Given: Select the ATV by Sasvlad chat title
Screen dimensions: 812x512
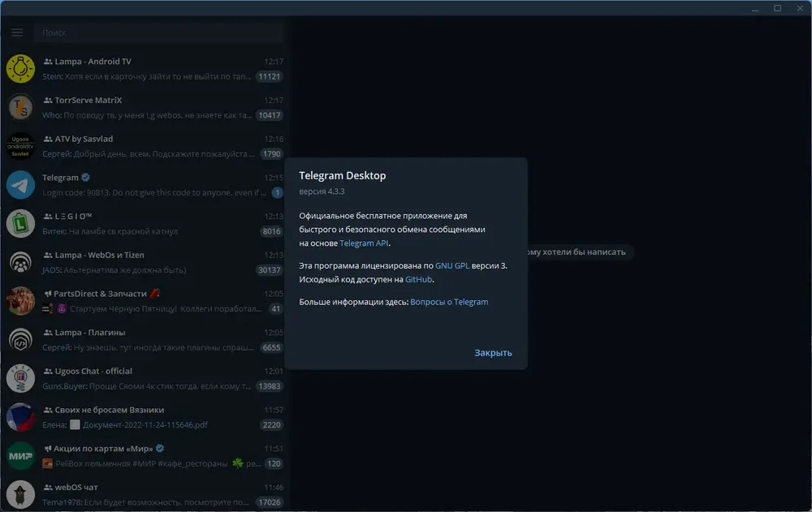Looking at the screenshot, I should (84, 139).
